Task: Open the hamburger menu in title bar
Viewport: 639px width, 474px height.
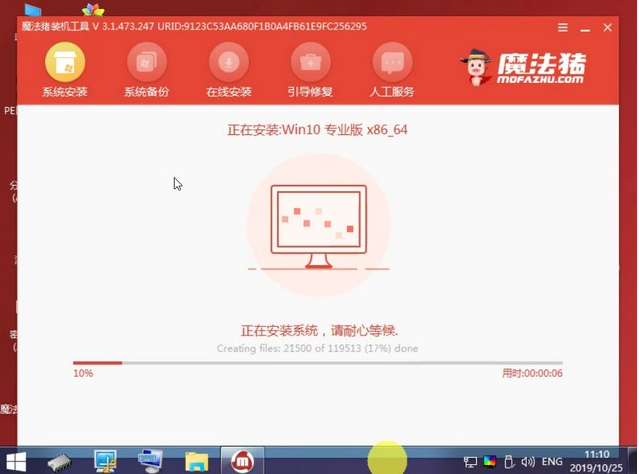Action: [x=563, y=27]
